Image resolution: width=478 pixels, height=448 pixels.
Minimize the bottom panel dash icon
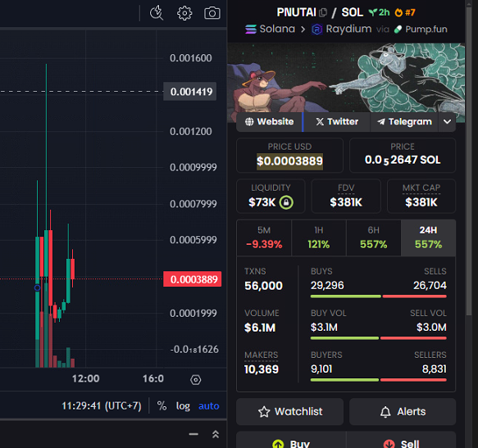click(193, 434)
